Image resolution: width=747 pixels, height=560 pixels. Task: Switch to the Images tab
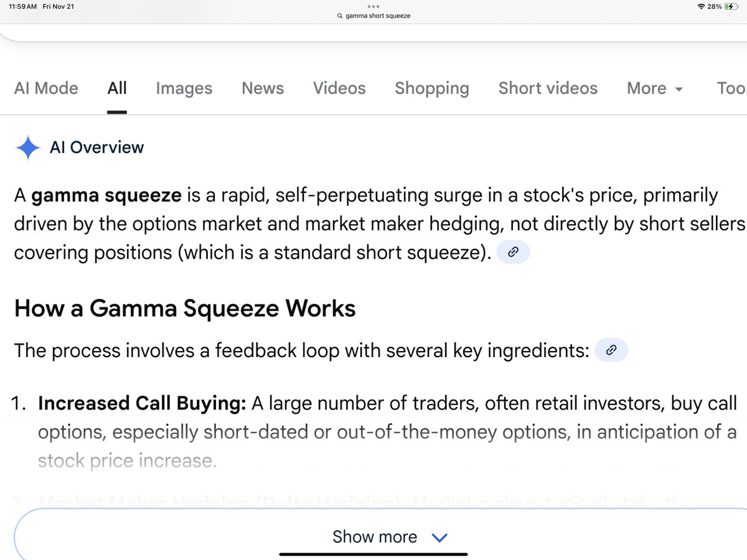(184, 88)
